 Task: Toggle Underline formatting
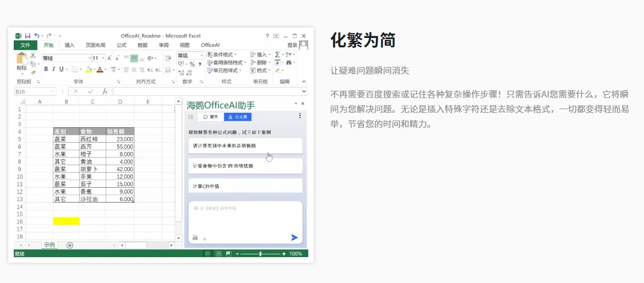click(x=61, y=69)
